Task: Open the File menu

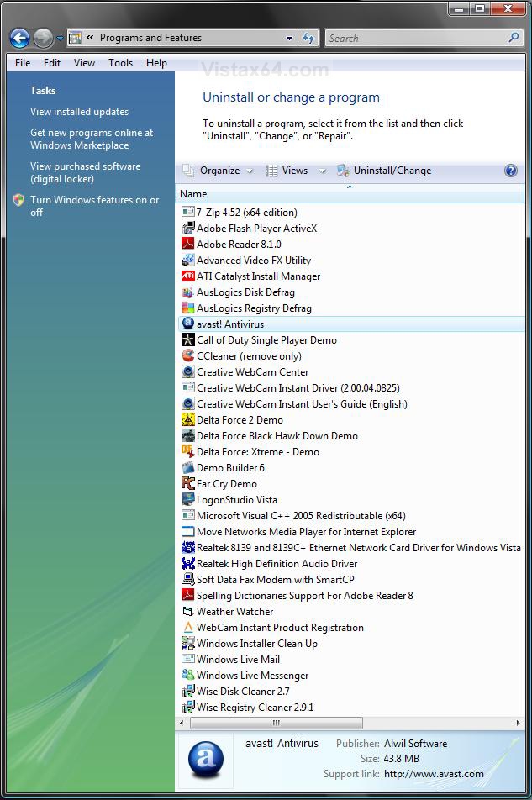Action: (23, 63)
